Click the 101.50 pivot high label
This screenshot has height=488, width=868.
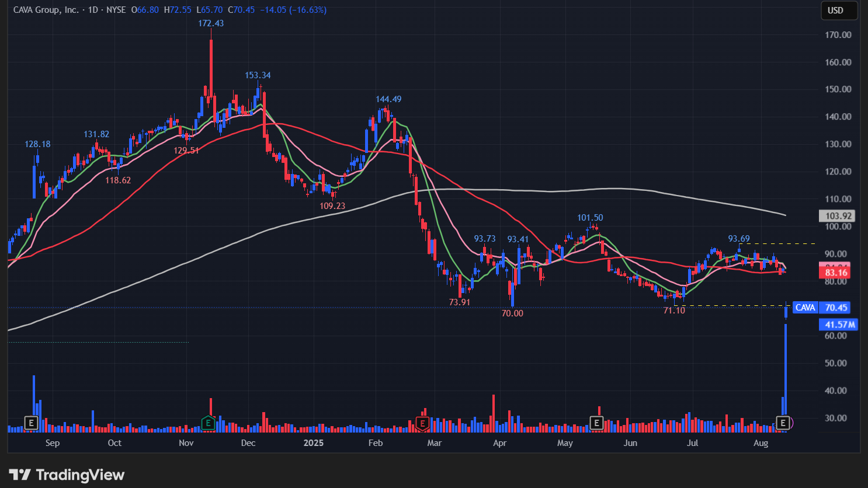point(590,218)
